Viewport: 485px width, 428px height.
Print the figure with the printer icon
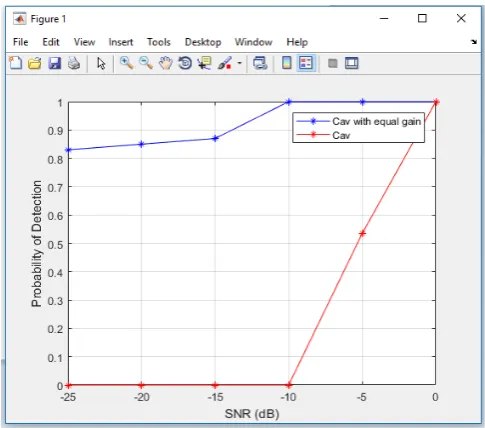74,63
